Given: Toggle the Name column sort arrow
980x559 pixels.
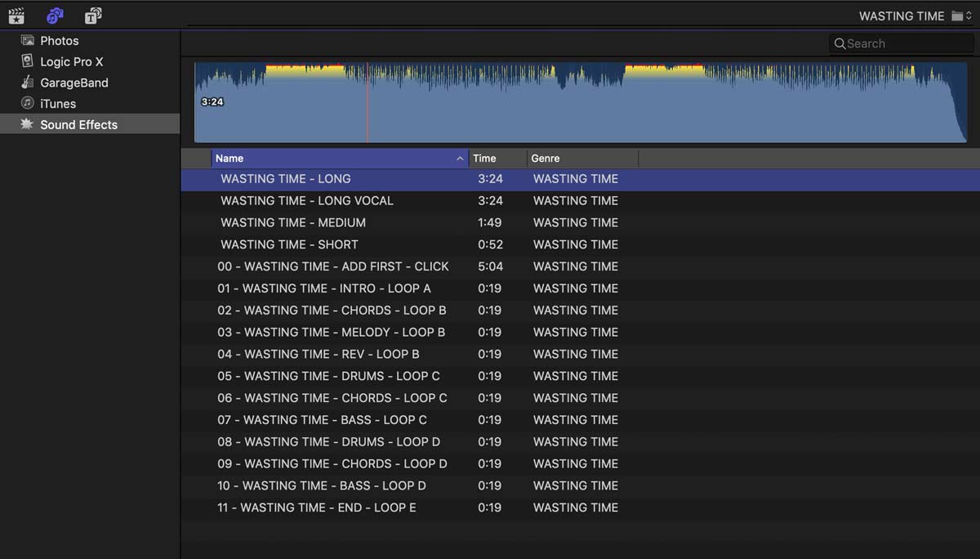Looking at the screenshot, I should (x=460, y=159).
